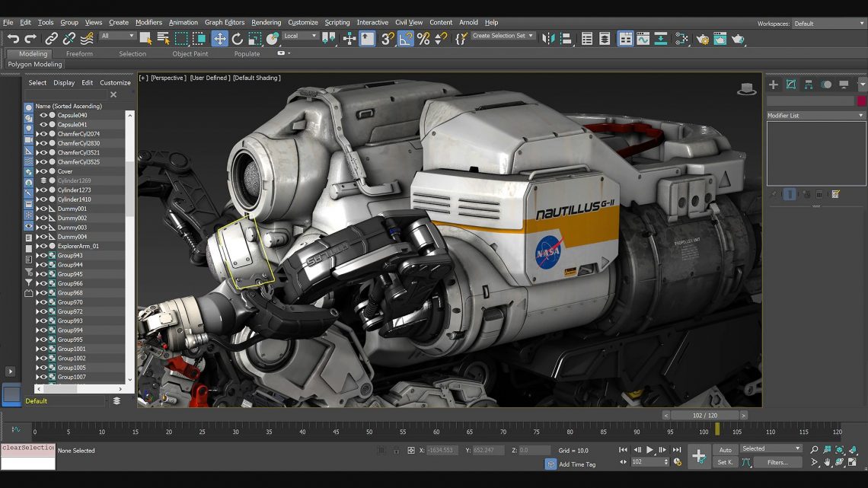Viewport: 868px width, 488px height.
Task: Open the Modify panel tab icon
Action: (791, 85)
